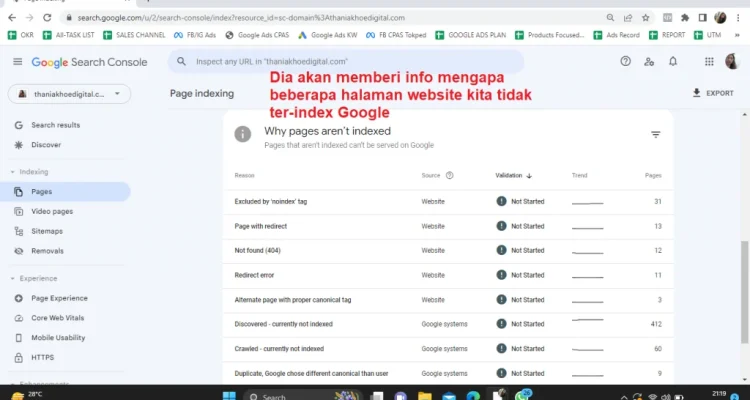
Task: Open the Windows Start menu
Action: (229, 396)
